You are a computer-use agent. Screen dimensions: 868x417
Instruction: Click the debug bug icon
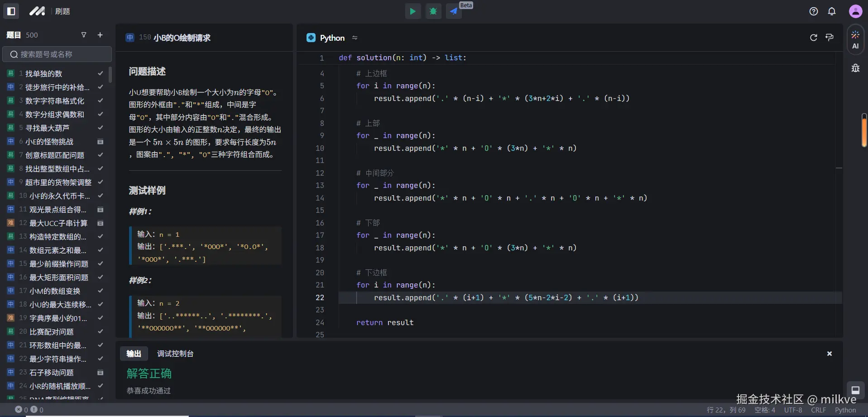click(433, 11)
